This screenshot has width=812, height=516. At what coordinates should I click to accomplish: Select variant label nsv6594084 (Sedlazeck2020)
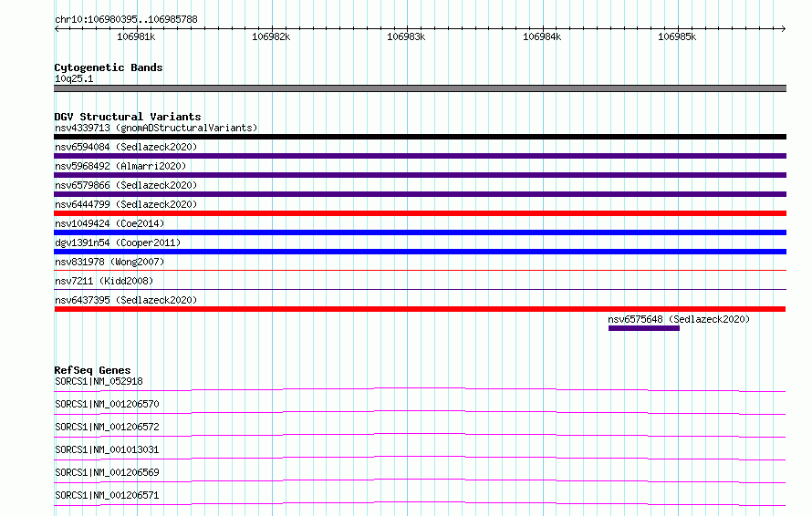click(126, 147)
